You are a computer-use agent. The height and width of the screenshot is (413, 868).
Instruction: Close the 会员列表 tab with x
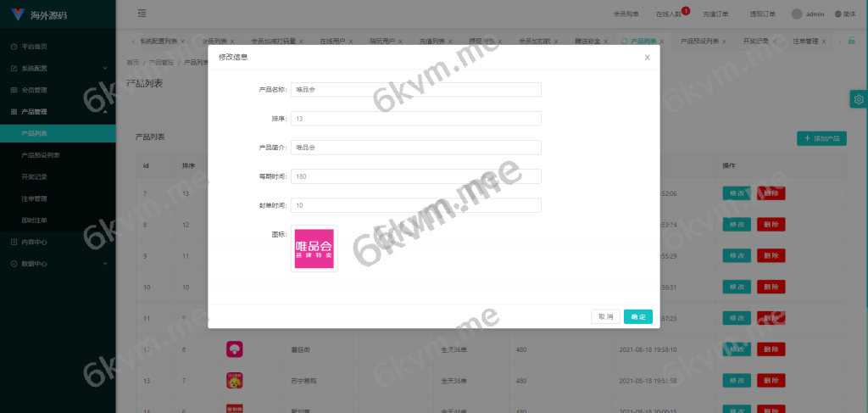[x=232, y=42]
